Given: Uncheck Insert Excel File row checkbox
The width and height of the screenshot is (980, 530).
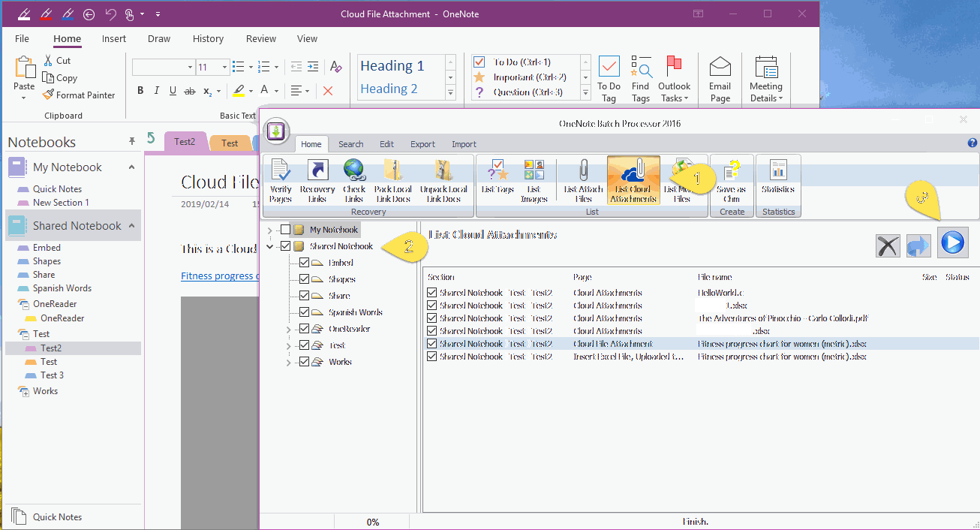Looking at the screenshot, I should (431, 357).
